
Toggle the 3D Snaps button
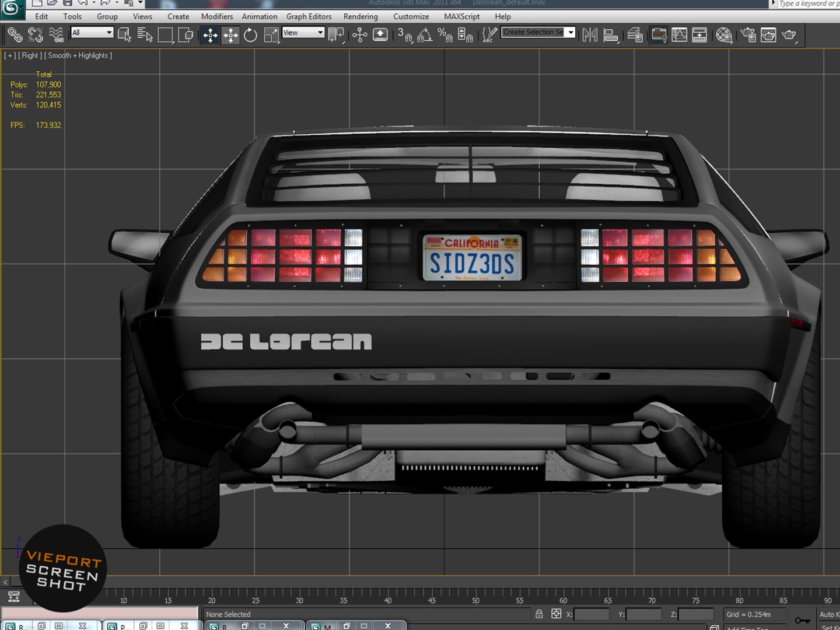click(405, 35)
